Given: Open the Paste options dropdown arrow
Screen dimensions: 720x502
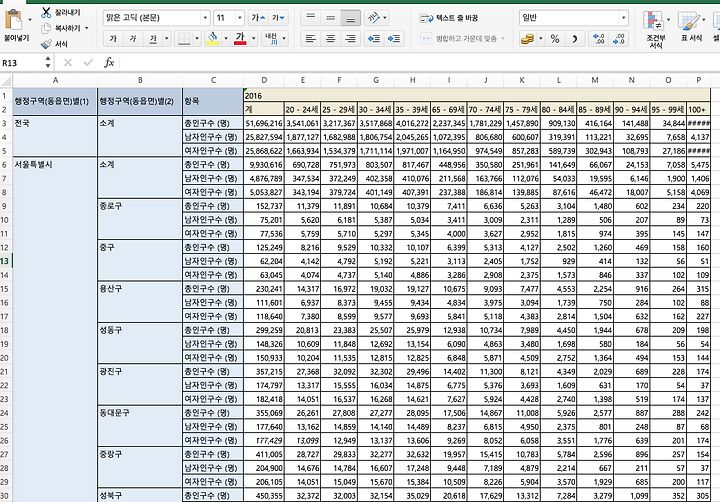Looking at the screenshot, I should [x=30, y=20].
